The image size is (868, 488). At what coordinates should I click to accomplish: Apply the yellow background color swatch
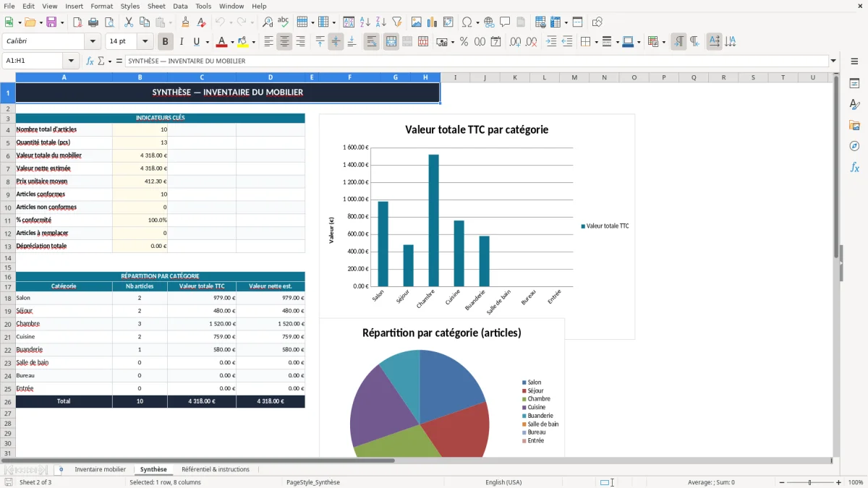(x=243, y=42)
